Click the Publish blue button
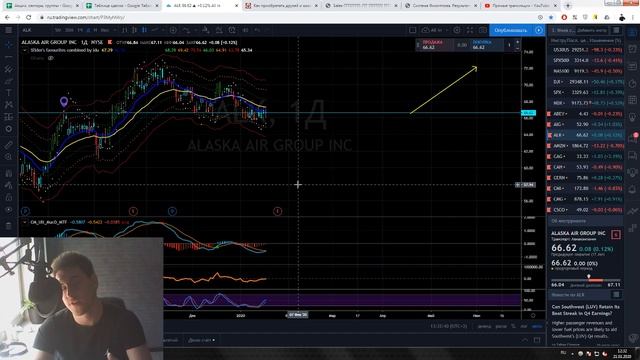 coord(510,30)
